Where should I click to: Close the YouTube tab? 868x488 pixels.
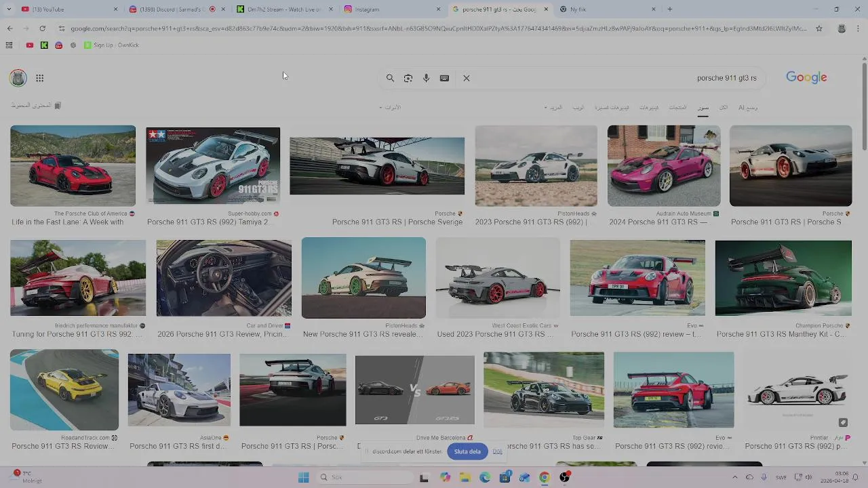(115, 9)
